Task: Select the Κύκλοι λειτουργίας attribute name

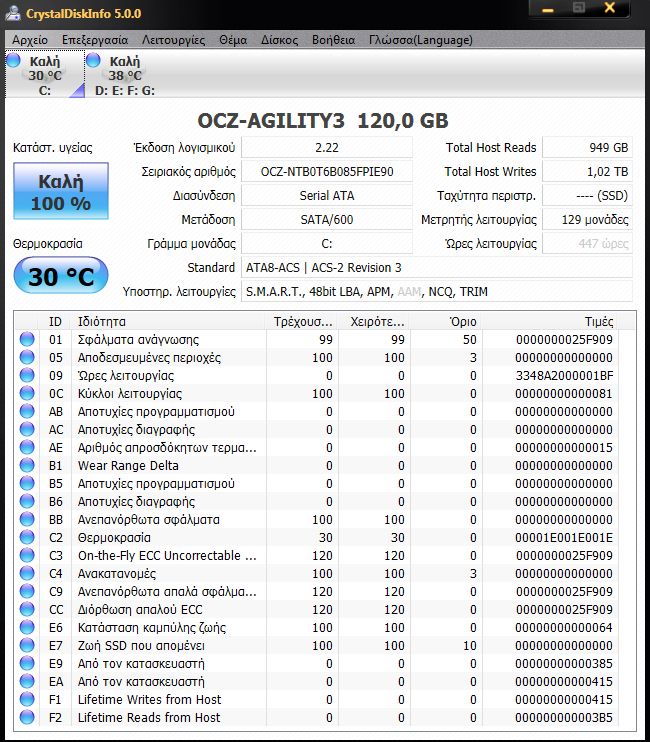Action: click(130, 394)
